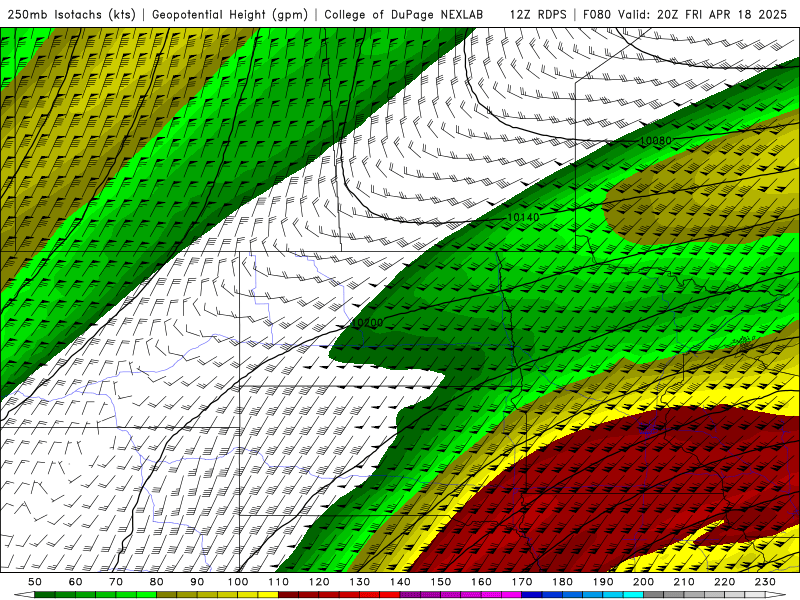The height and width of the screenshot is (600, 800).
Task: Click the '150' color bar label
Action: tap(441, 582)
